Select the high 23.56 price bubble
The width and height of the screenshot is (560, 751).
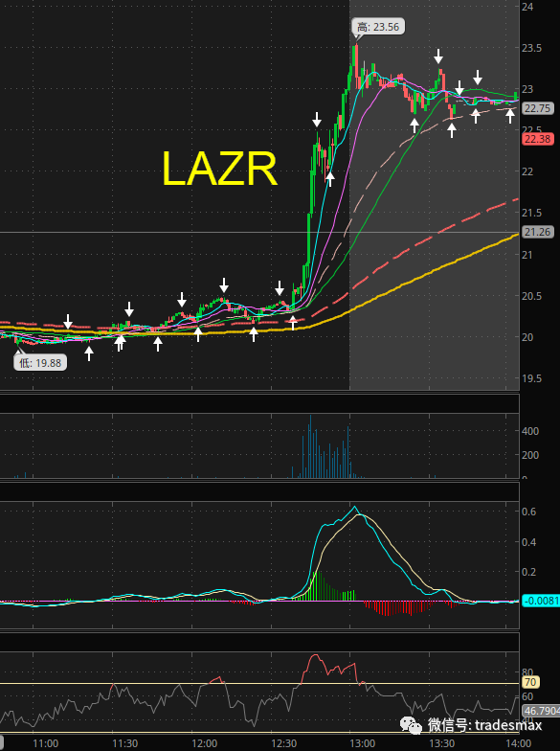(378, 27)
